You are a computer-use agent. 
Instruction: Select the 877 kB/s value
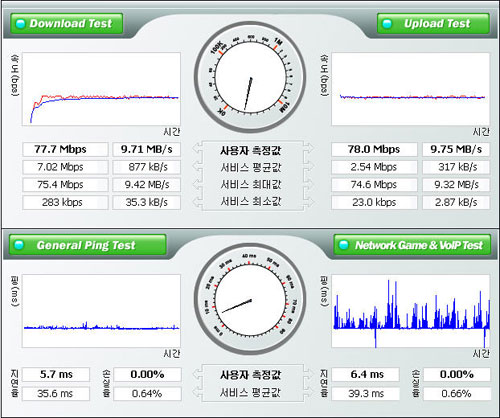[147, 167]
